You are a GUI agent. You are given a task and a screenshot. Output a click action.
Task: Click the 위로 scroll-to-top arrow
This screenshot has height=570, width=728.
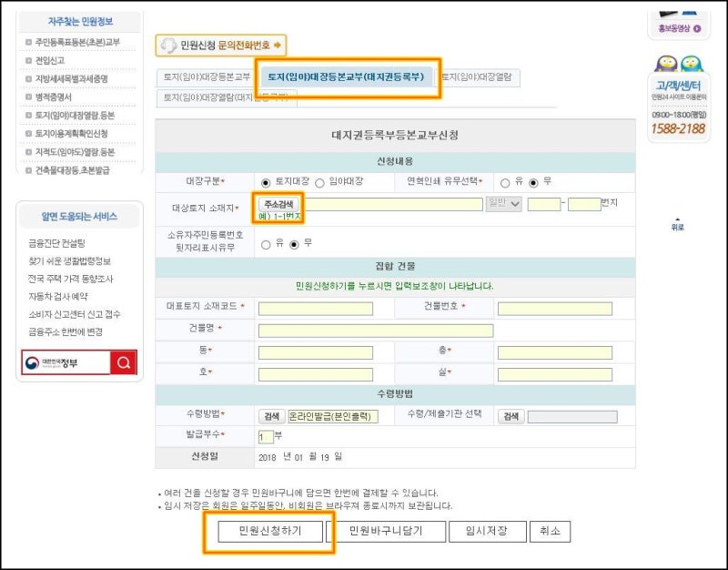[677, 224]
